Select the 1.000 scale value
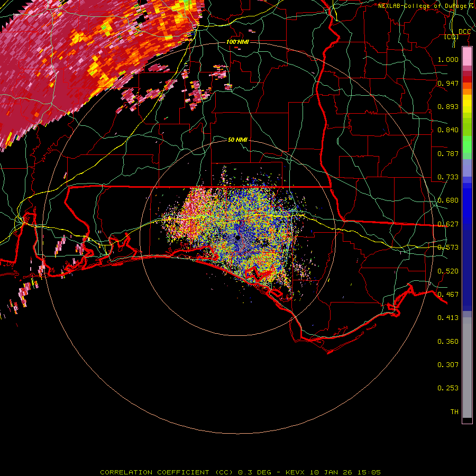476x476 pixels. (x=448, y=59)
